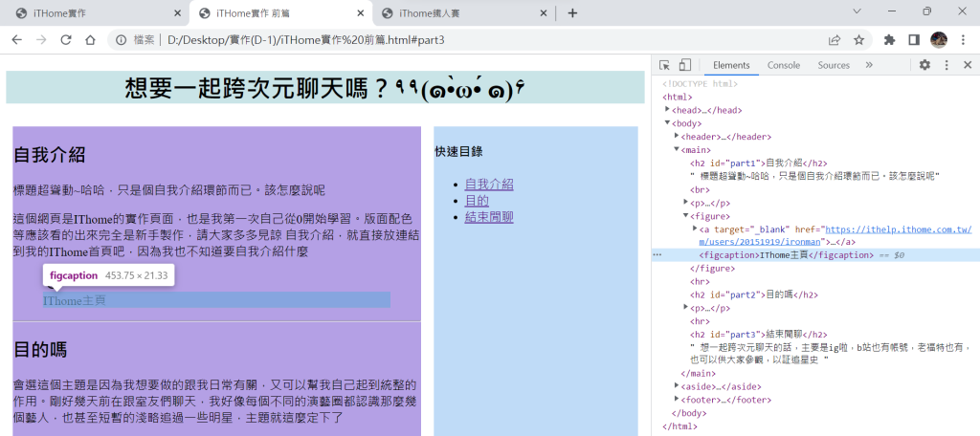Reload the current page
The width and height of the screenshot is (980, 436).
(66, 40)
